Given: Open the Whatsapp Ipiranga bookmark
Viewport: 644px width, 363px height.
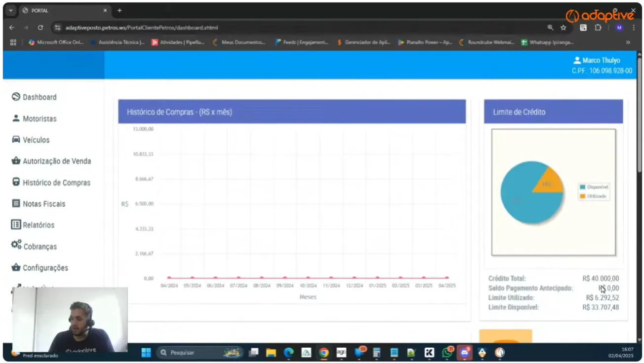Looking at the screenshot, I should (x=547, y=42).
